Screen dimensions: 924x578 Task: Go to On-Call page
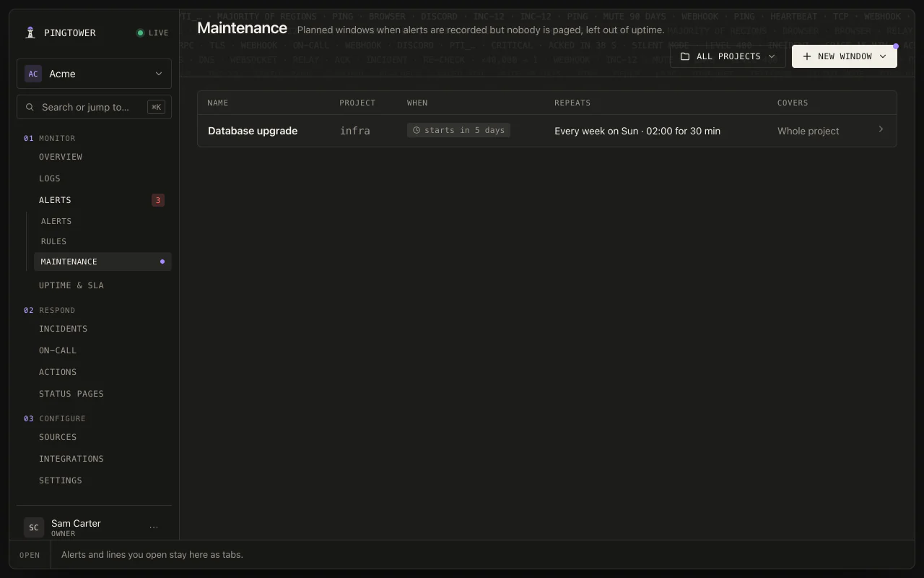(58, 350)
